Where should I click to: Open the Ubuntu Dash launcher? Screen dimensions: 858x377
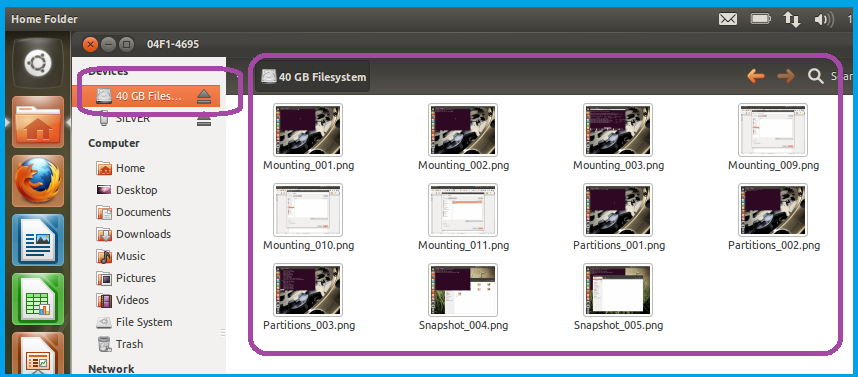(x=38, y=63)
